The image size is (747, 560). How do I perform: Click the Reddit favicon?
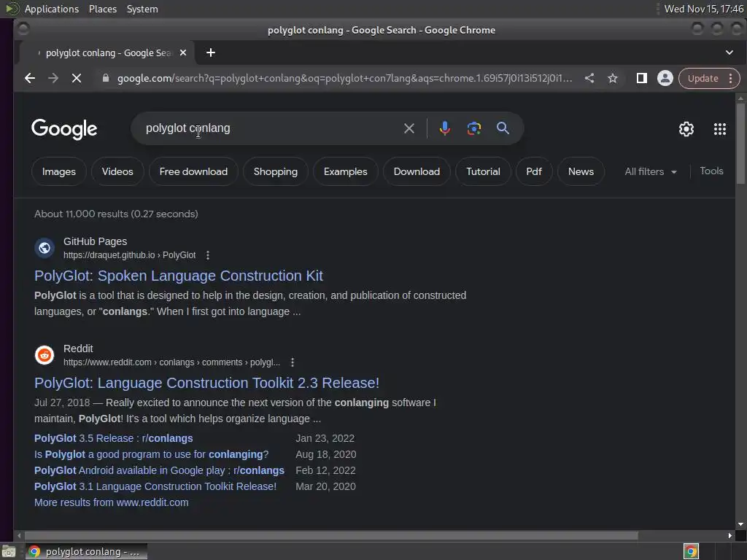click(x=44, y=355)
